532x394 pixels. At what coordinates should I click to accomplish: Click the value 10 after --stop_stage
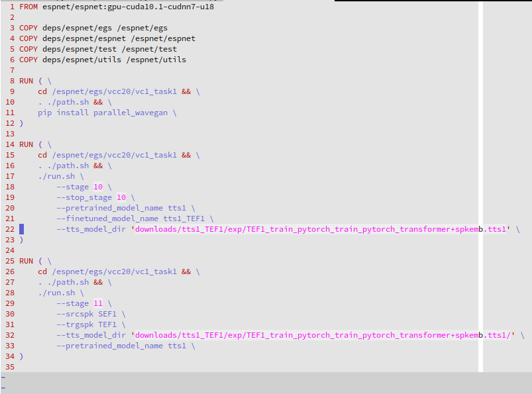tap(121, 197)
